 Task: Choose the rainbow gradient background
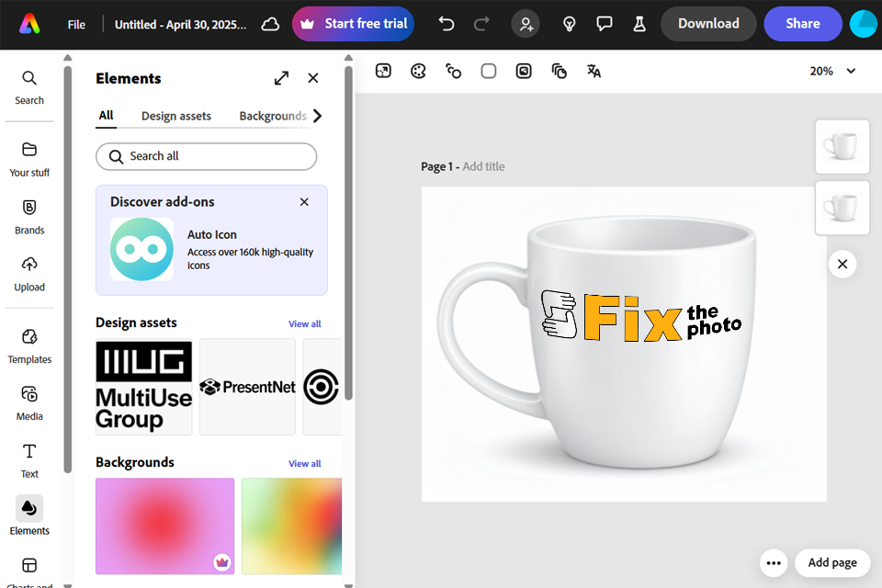[291, 526]
